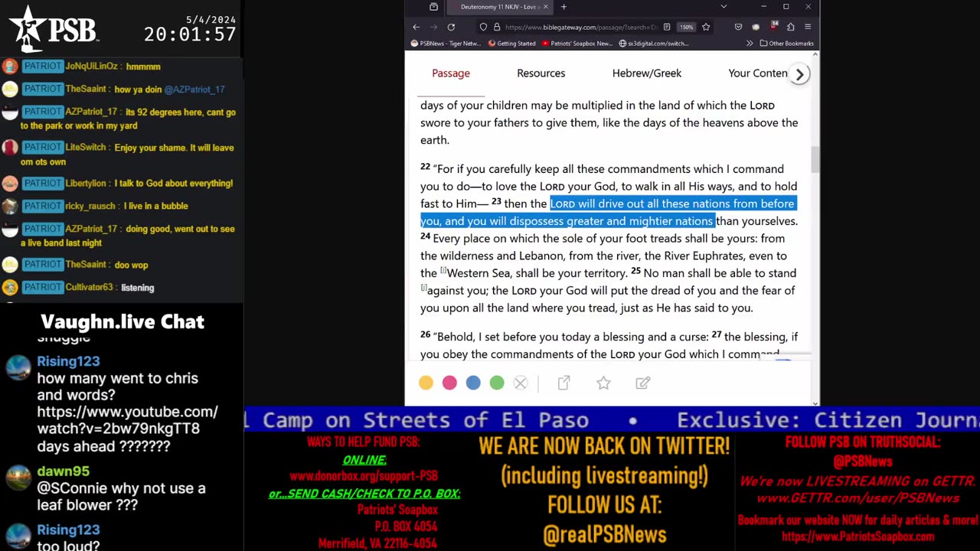Click Libertylion's PATRIOT badge
This screenshot has height=551, width=980.
point(42,184)
